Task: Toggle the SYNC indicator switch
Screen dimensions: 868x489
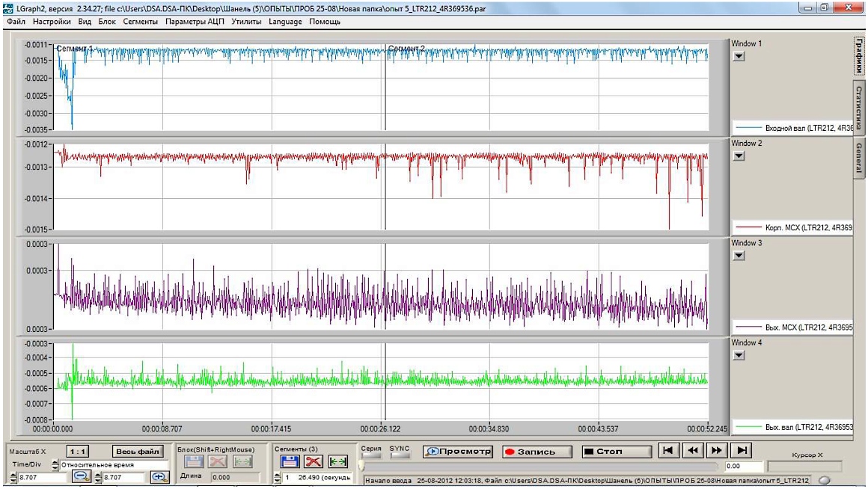Action: (400, 456)
